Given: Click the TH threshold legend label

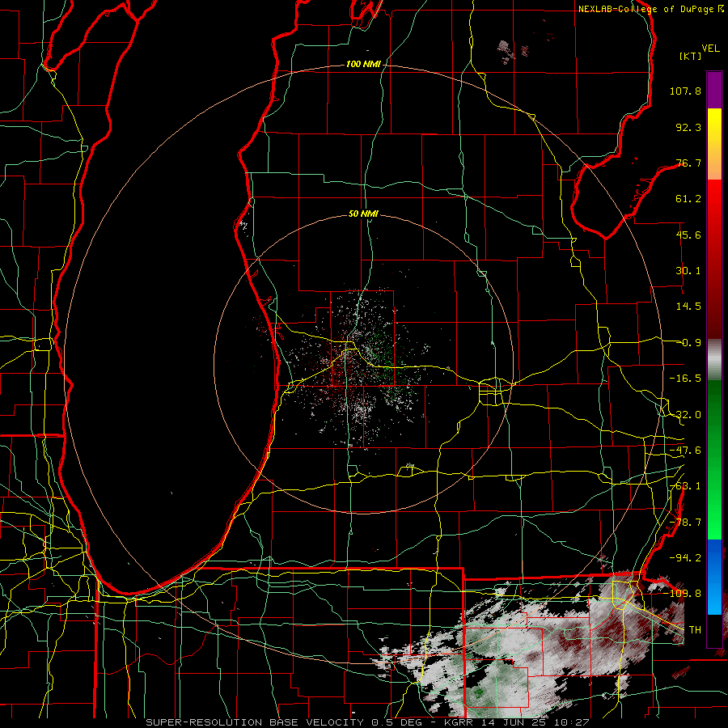Looking at the screenshot, I should [695, 629].
